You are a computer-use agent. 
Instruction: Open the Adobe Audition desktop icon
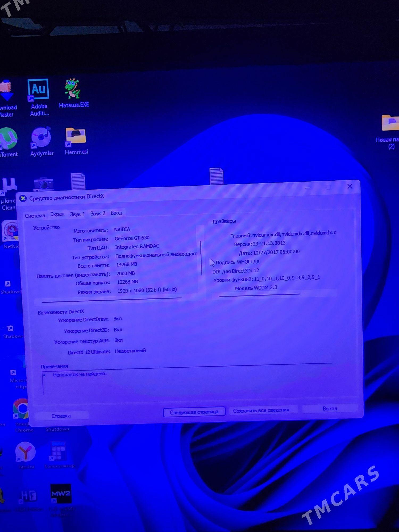pos(39,90)
